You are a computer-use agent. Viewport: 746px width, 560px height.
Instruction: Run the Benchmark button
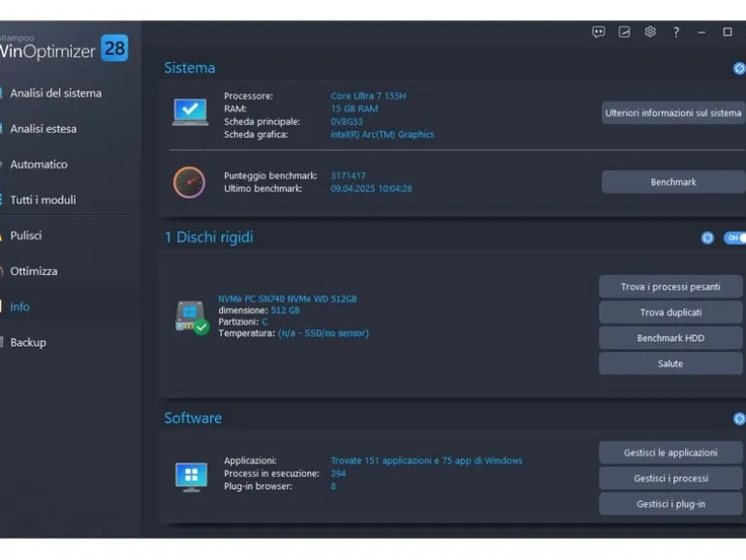click(x=673, y=182)
